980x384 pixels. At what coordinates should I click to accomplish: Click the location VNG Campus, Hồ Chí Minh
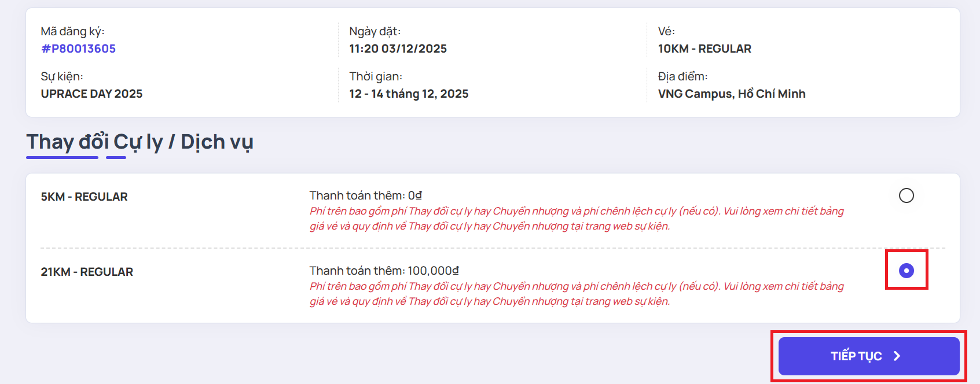click(x=731, y=94)
